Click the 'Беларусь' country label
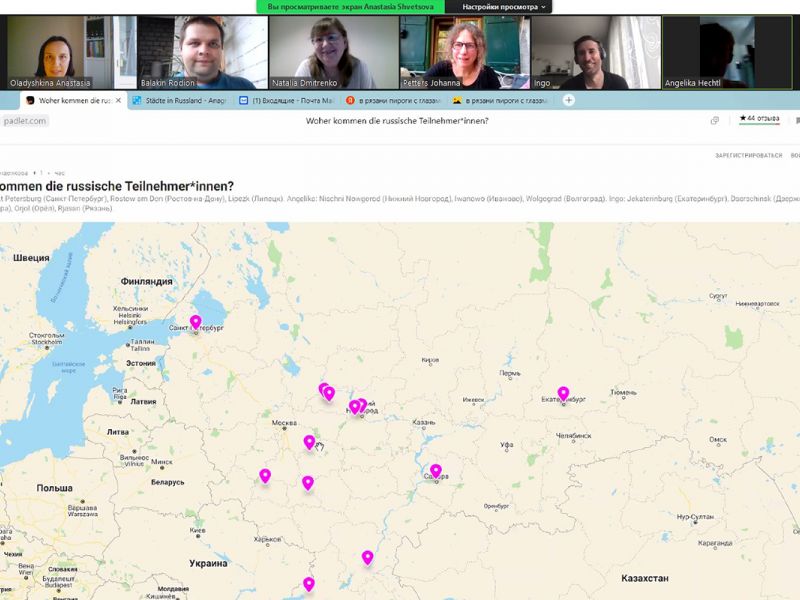Screen dimensions: 800x600 pyautogui.click(x=167, y=482)
